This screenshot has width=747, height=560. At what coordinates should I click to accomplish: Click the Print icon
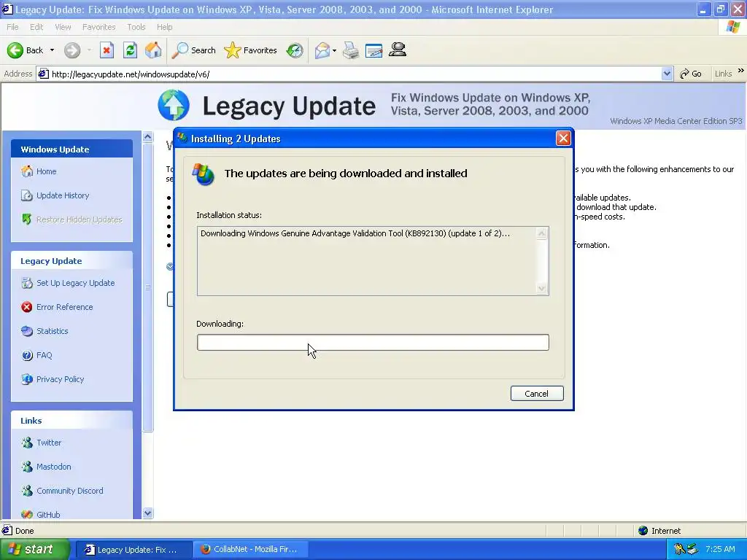(x=351, y=50)
